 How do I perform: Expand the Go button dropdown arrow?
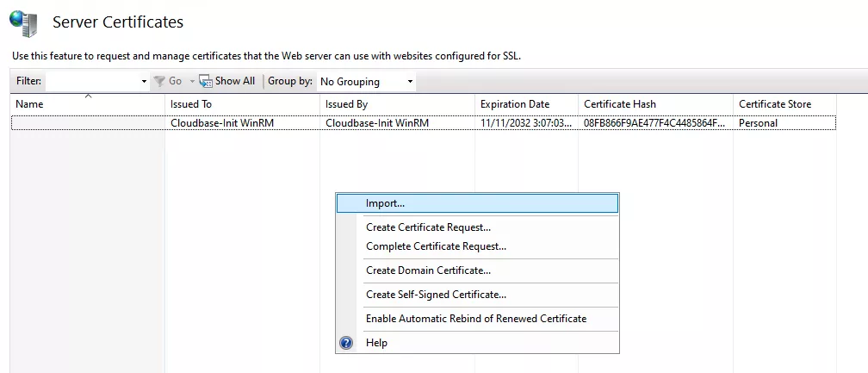point(192,82)
